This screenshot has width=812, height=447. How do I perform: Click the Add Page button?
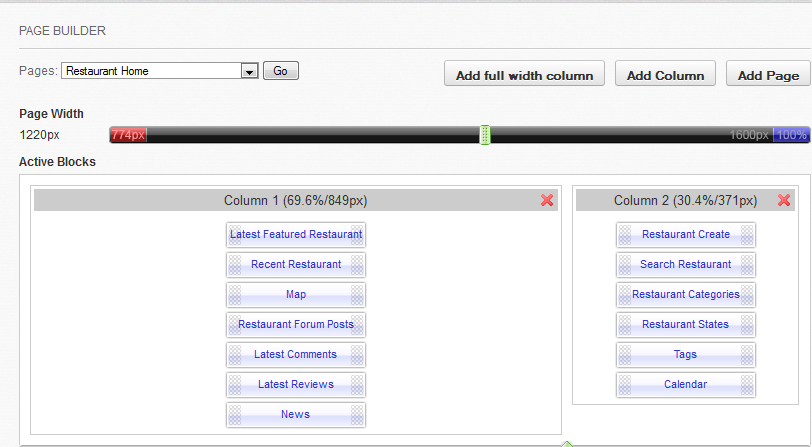tap(768, 75)
